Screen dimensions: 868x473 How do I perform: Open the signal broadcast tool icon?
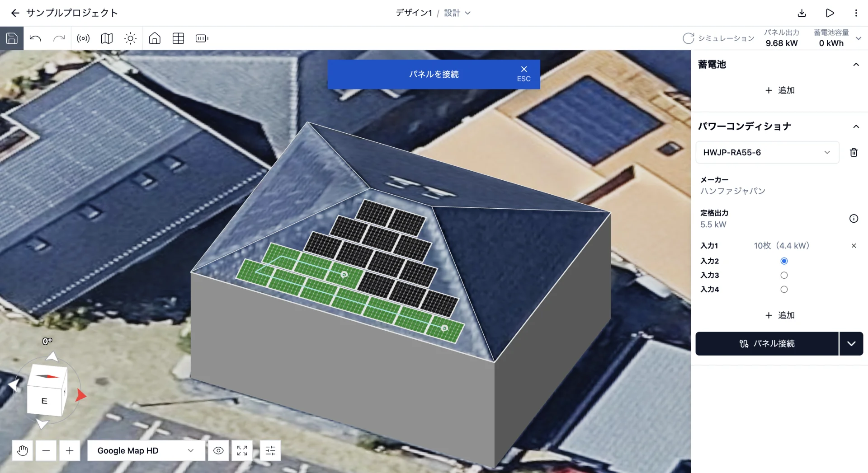(83, 38)
